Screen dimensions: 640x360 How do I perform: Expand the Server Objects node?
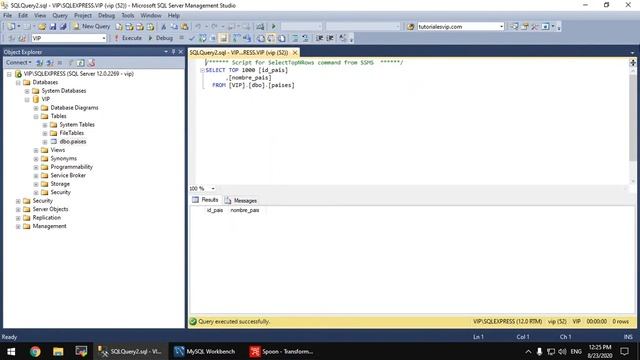(18, 209)
